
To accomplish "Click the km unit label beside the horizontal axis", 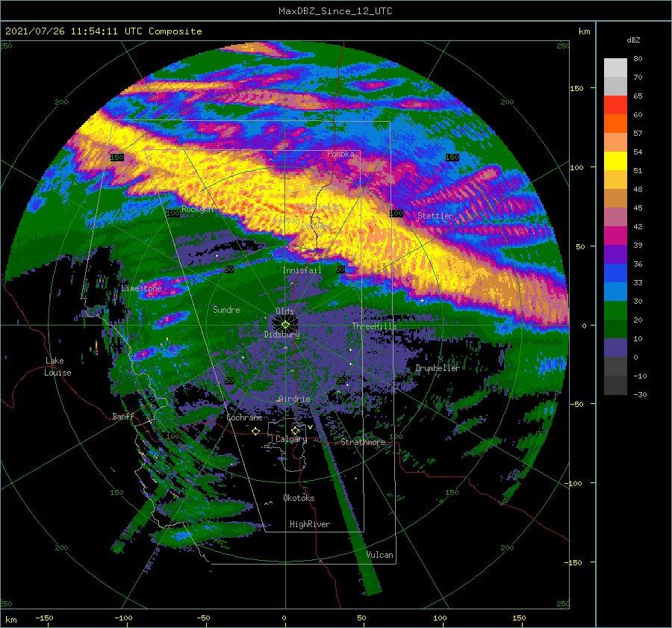I will 10,620.
